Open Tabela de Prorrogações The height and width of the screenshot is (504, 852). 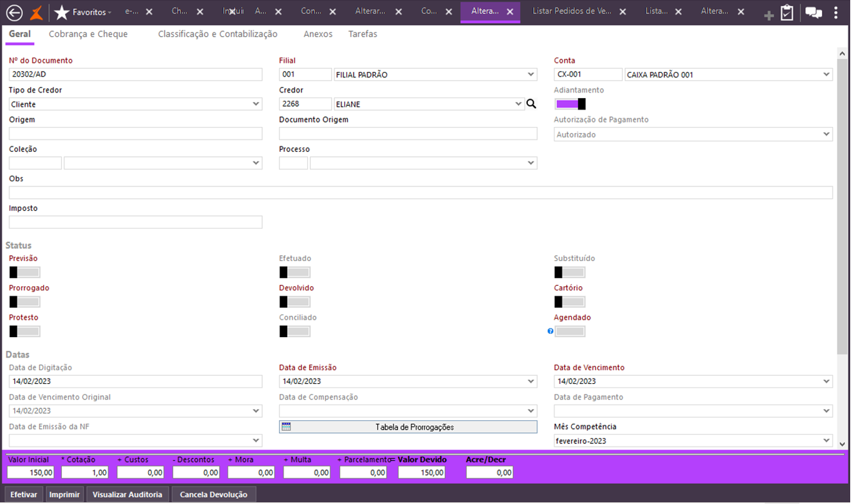click(408, 427)
